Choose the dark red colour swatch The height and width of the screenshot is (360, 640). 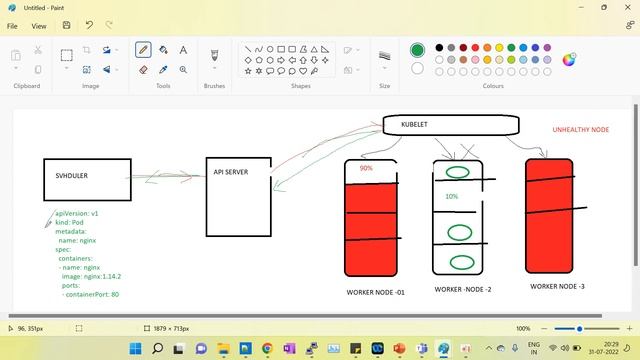[x=463, y=48]
